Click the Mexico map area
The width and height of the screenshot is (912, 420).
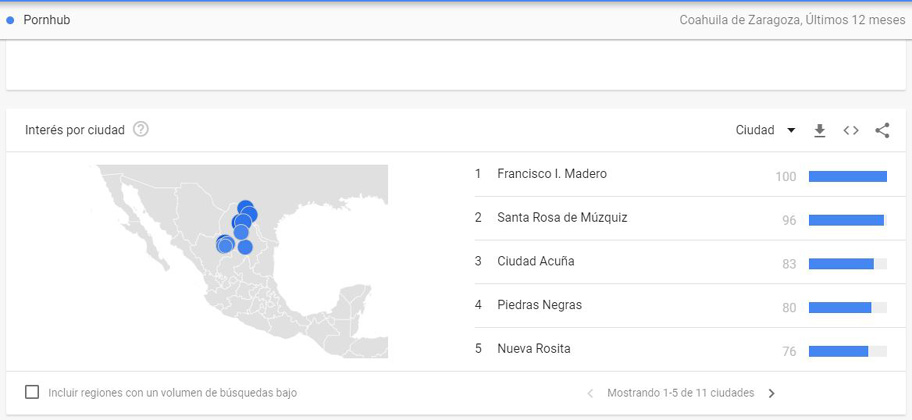300,300
